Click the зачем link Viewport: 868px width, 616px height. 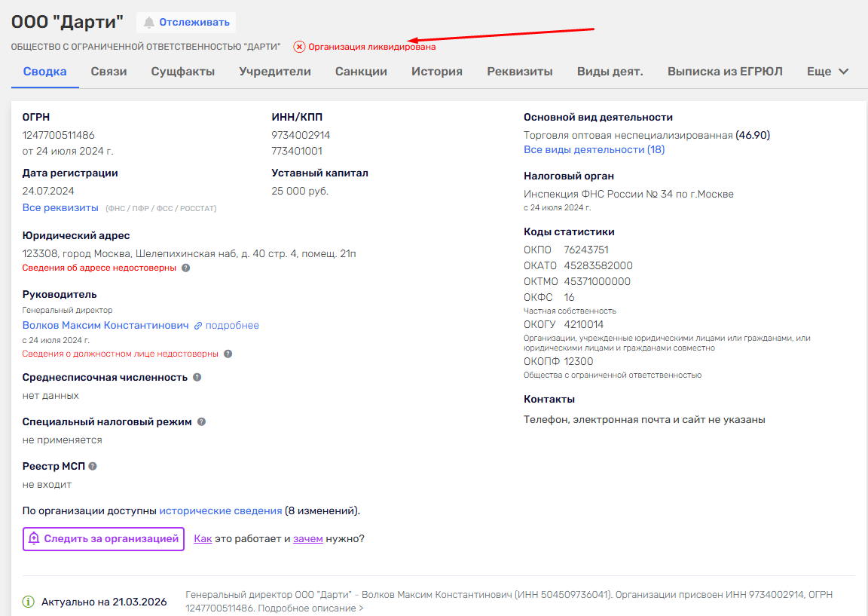pyautogui.click(x=307, y=538)
